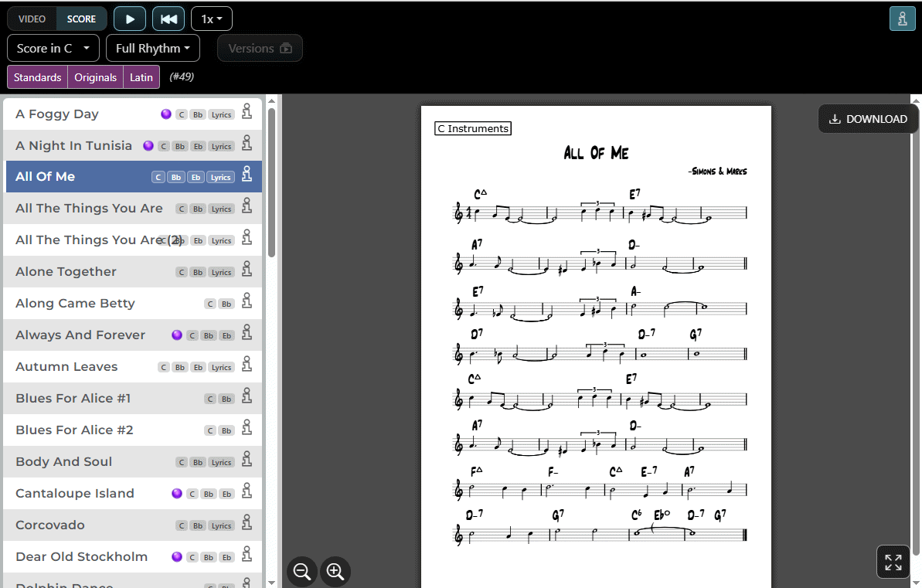This screenshot has width=922, height=588.
Task: Click the purple dot on A Night In Tunisia
Action: pyautogui.click(x=148, y=146)
